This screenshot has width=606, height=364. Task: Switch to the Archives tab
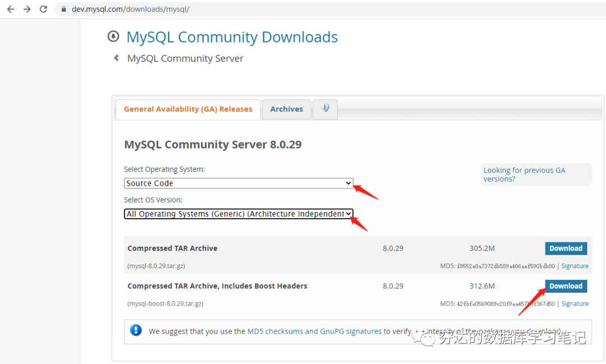tap(286, 109)
